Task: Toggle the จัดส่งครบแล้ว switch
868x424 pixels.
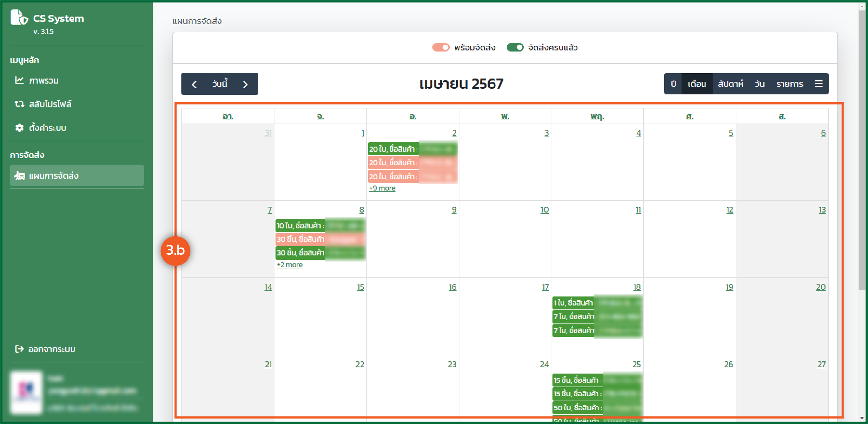Action: (515, 48)
